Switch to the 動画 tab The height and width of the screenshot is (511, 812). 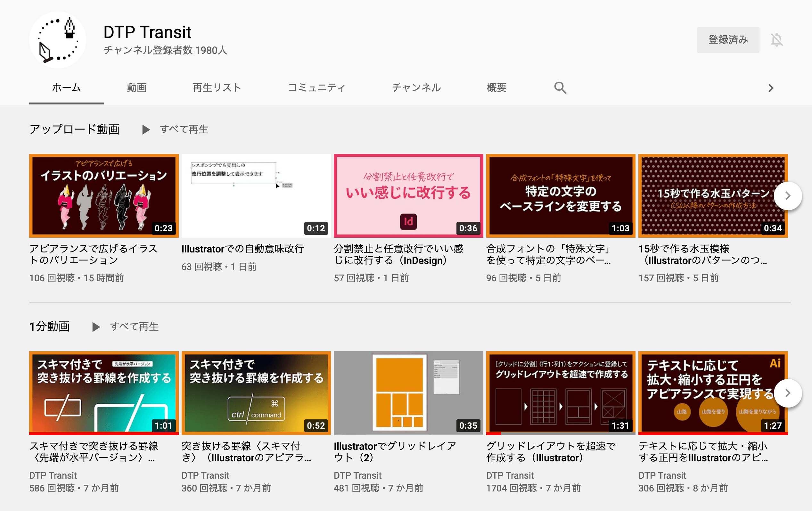pyautogui.click(x=136, y=88)
